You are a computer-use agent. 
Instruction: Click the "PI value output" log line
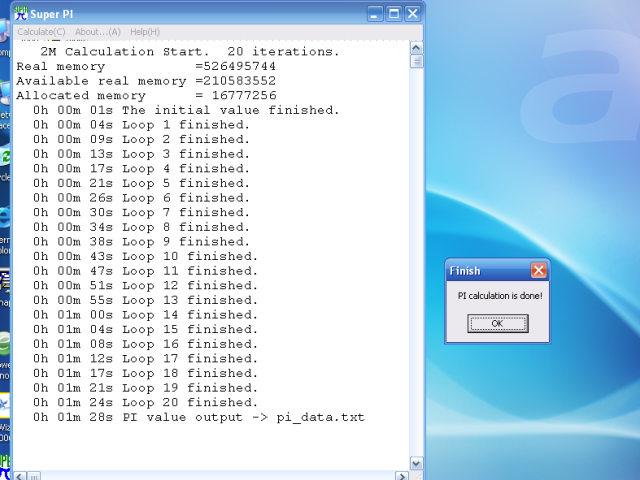tap(198, 417)
